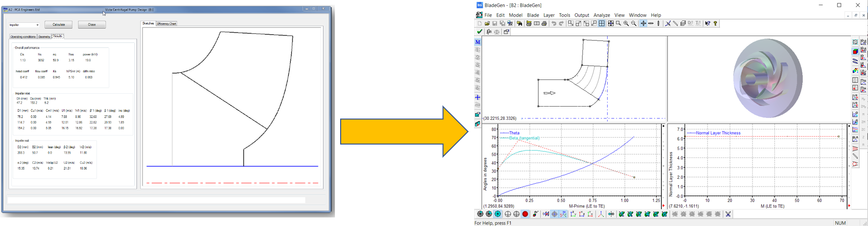This screenshot has height=226, width=868.
Task: Select the Zoom In magnifier tool
Action: tap(626, 23)
